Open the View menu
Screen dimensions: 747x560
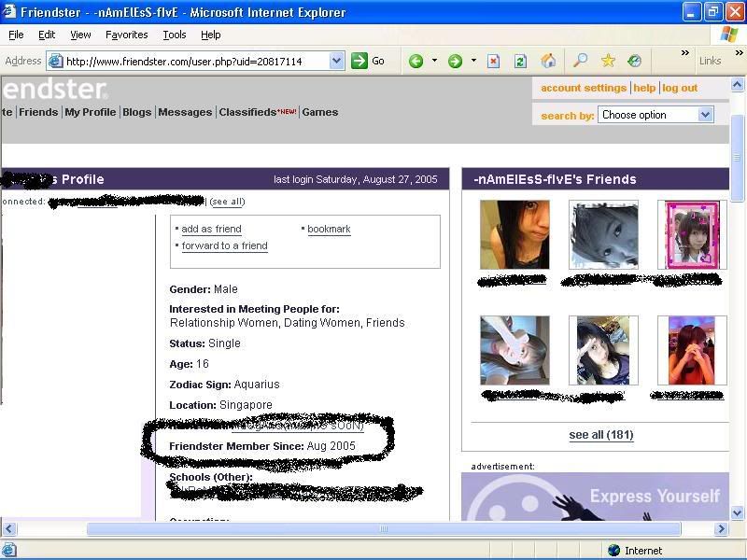80,35
